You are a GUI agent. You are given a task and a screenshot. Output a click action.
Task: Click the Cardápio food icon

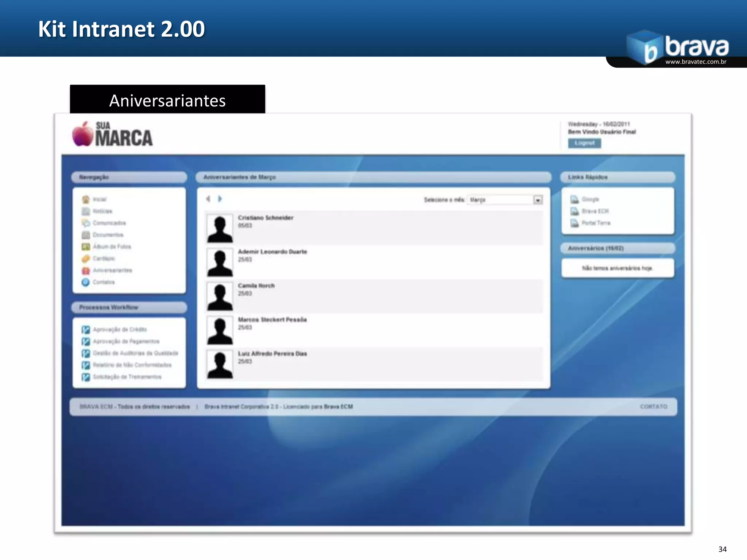86,258
